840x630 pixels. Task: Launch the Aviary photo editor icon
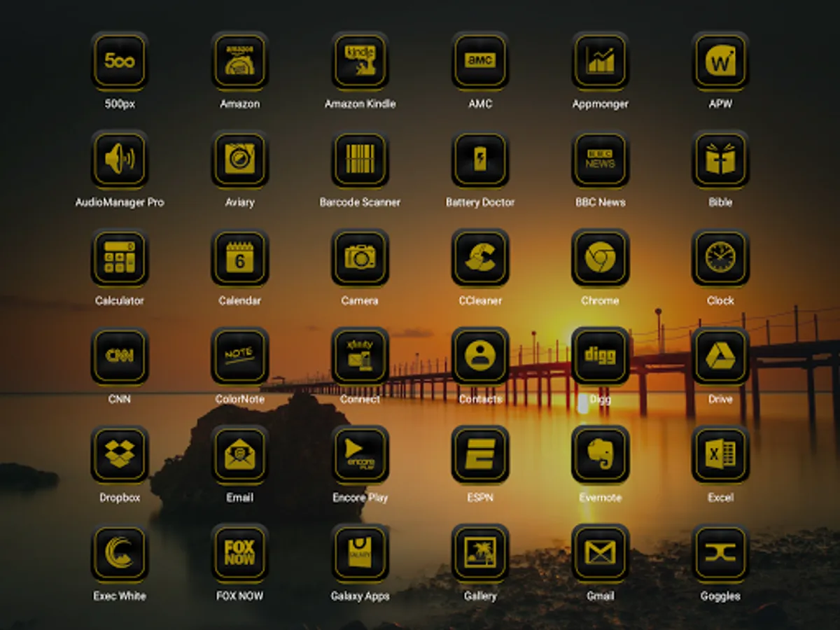coord(239,160)
